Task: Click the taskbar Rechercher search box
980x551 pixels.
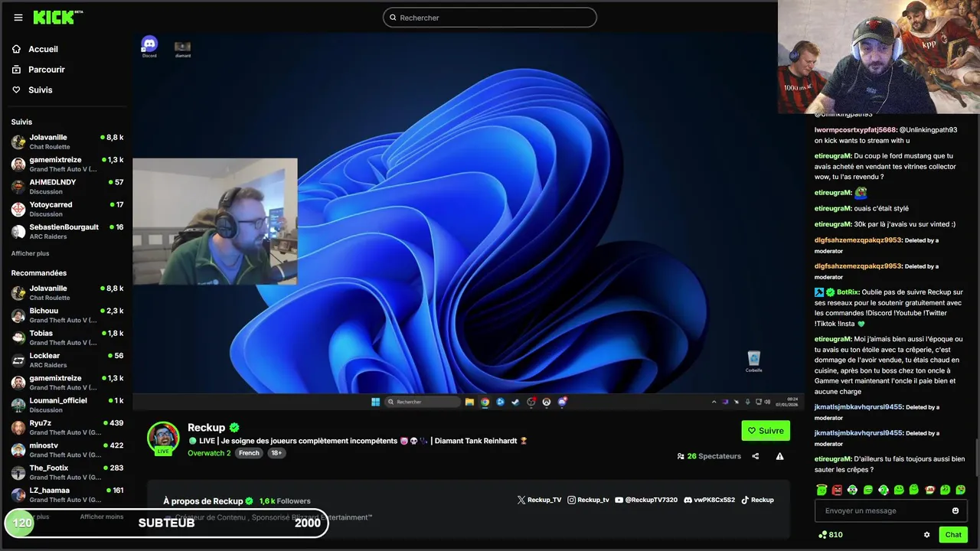Action: pyautogui.click(x=423, y=402)
